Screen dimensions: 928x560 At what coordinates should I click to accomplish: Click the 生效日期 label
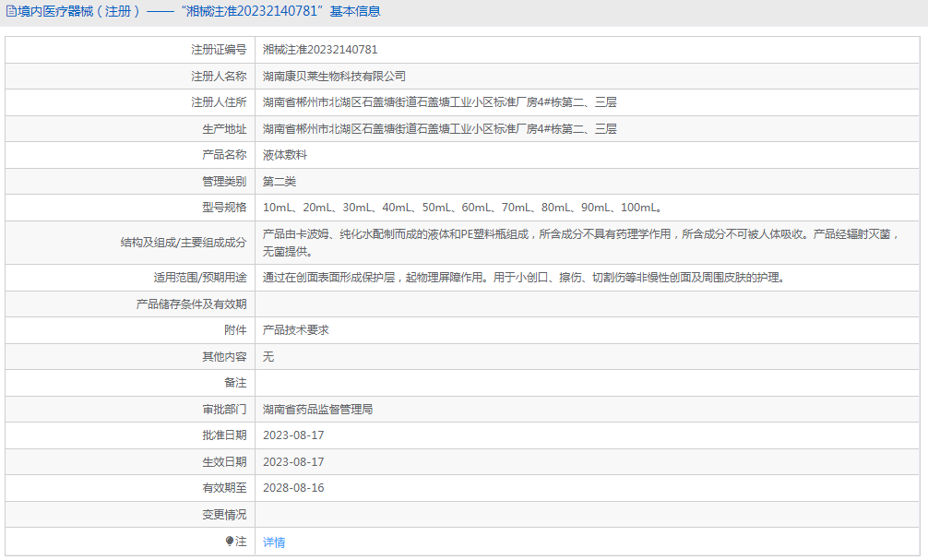[x=224, y=462]
